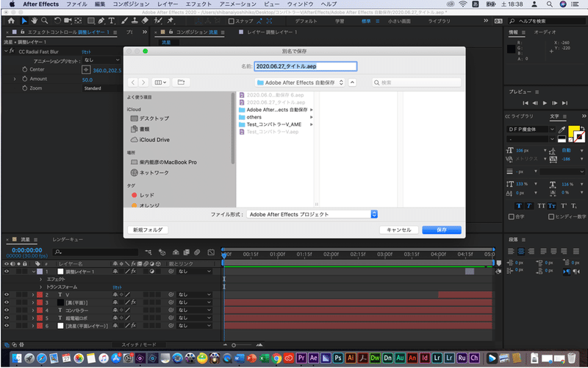Select the Roto Brush tool
Image resolution: width=588 pixels, height=368 pixels.
[158, 21]
